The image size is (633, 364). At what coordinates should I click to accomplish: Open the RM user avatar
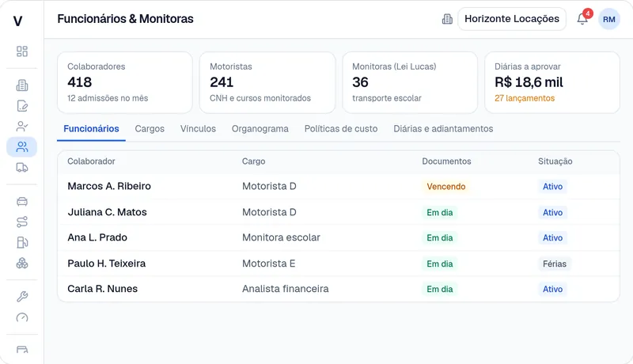coord(608,19)
